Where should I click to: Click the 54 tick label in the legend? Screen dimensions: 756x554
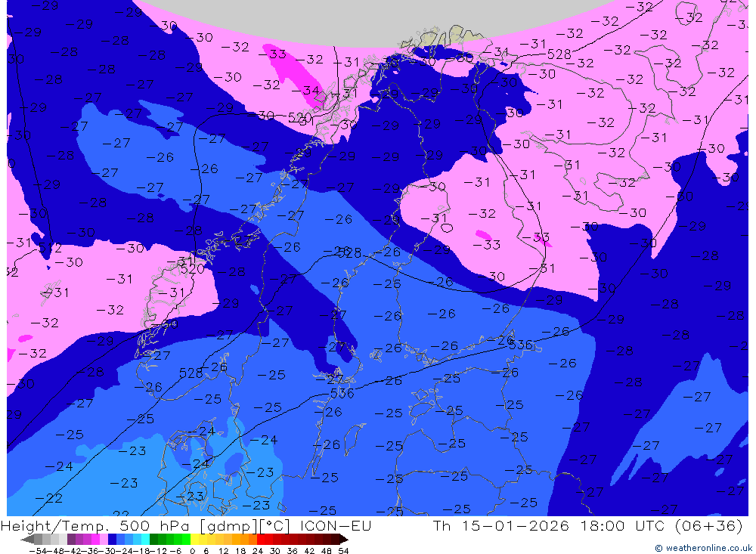(x=343, y=551)
